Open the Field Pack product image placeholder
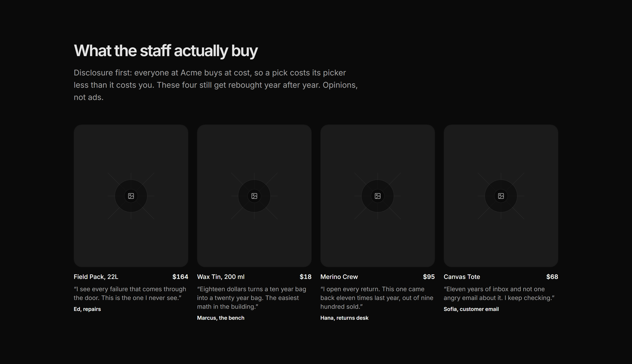The height and width of the screenshot is (364, 632). pos(131,196)
